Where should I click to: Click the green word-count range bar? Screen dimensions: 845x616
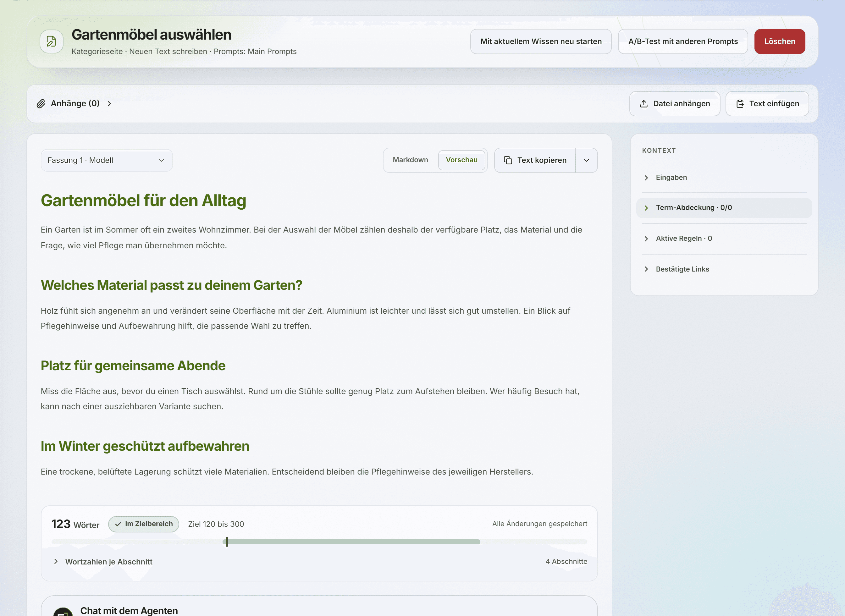(x=352, y=542)
